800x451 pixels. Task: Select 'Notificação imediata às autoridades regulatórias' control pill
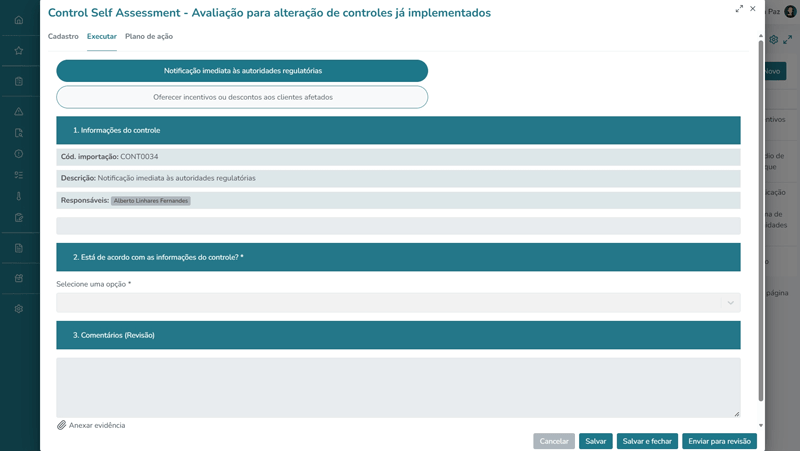pyautogui.click(x=242, y=71)
